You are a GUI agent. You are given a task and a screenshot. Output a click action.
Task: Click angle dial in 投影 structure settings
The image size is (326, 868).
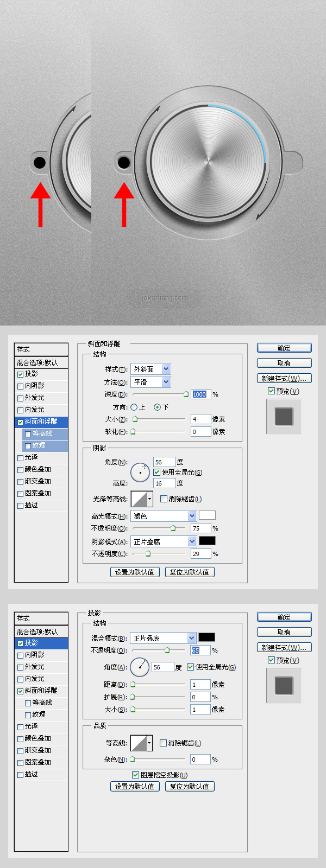[140, 667]
